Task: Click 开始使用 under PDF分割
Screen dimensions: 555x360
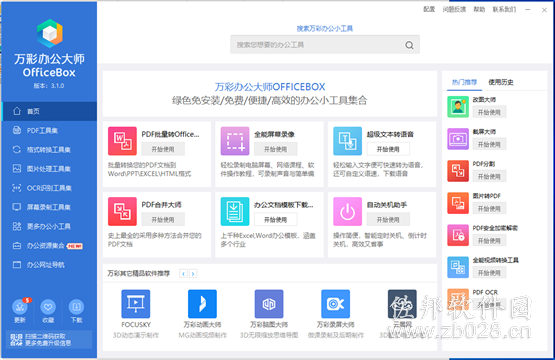Action: tap(489, 176)
